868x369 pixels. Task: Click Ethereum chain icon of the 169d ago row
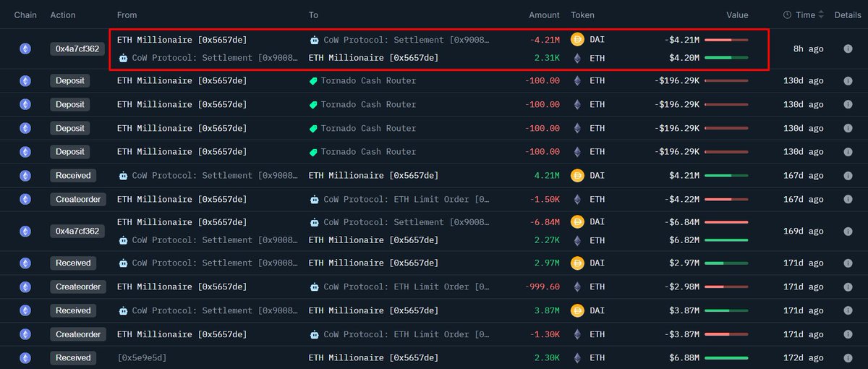point(25,232)
